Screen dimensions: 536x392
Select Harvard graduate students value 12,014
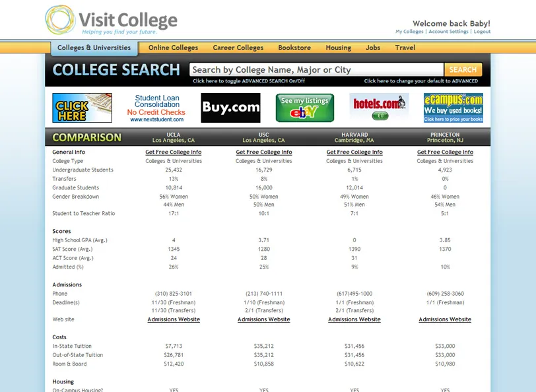click(354, 187)
